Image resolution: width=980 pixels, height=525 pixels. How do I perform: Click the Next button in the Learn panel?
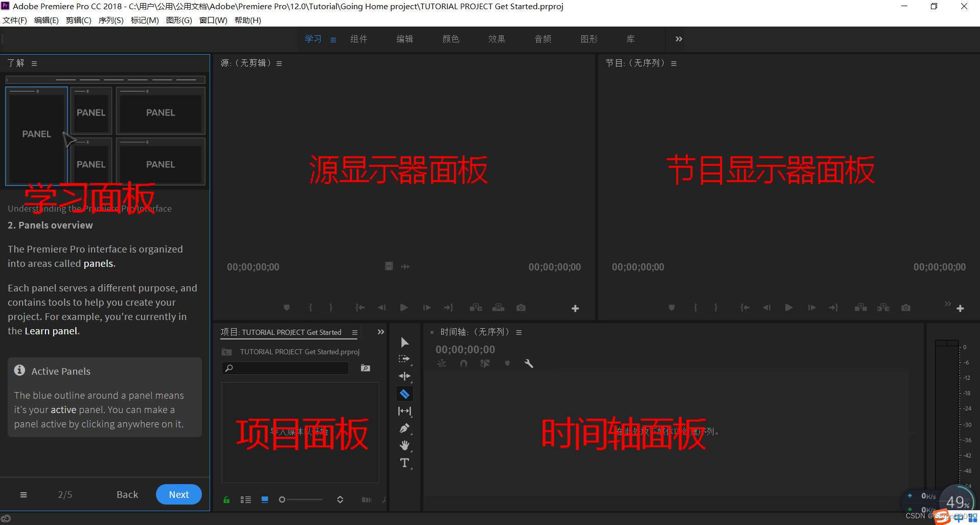point(179,494)
